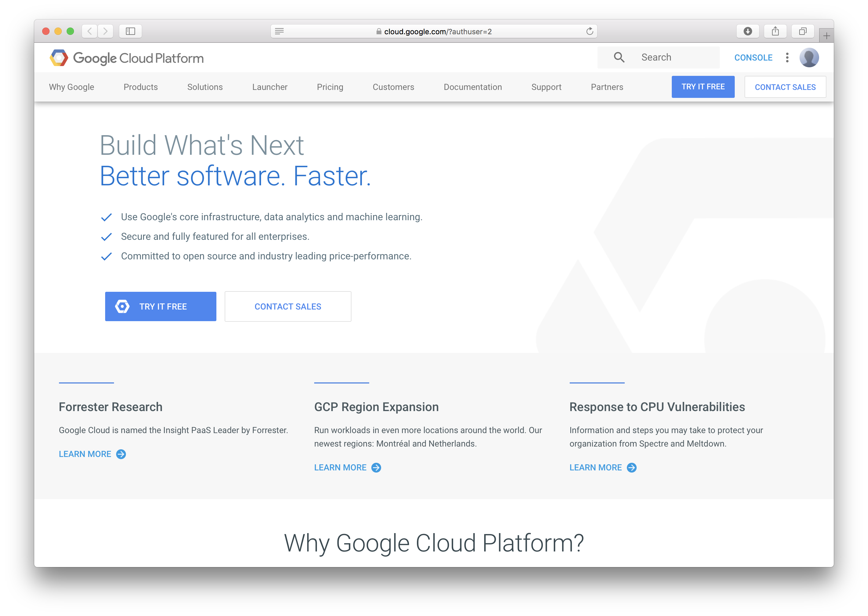
Task: Open the three-dot vertical options menu
Action: point(787,57)
